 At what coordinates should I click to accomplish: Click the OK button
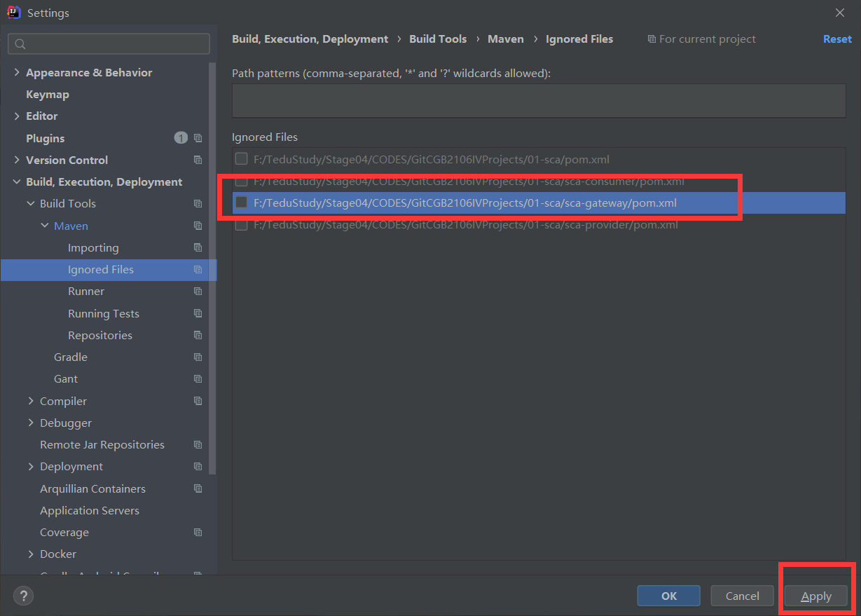[669, 596]
